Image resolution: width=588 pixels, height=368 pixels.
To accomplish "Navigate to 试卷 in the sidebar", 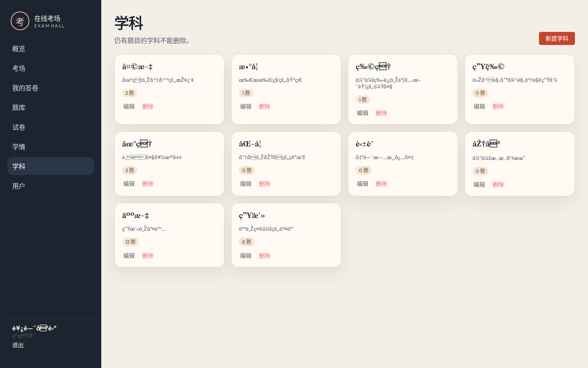I will click(51, 127).
